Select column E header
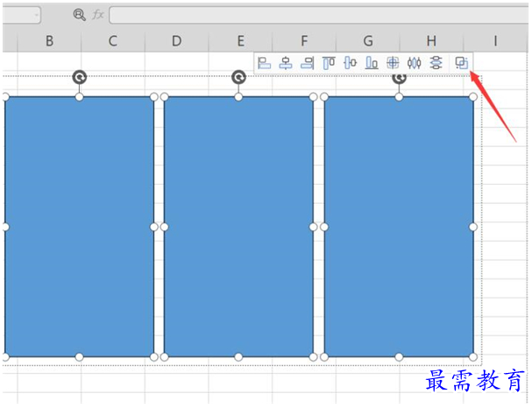Viewport: 532px width, 408px height. pos(240,41)
